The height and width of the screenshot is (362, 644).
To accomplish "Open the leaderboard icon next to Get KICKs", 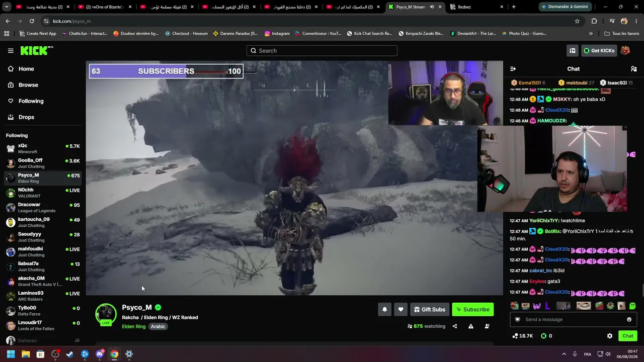I will [572, 51].
